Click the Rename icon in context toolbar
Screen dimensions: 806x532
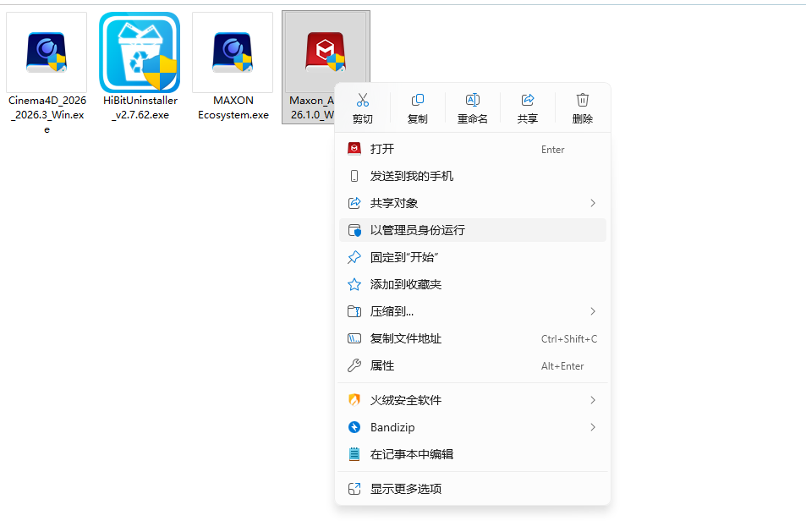pos(473,100)
